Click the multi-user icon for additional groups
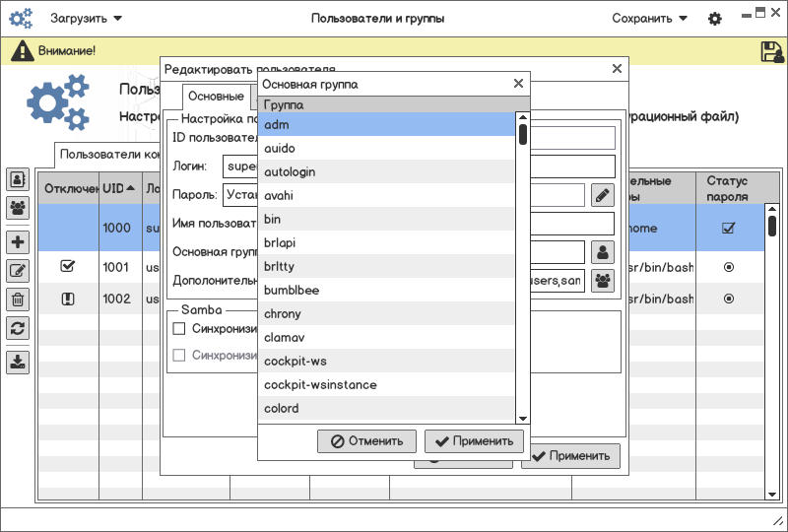The height and width of the screenshot is (532, 788). coord(602,281)
